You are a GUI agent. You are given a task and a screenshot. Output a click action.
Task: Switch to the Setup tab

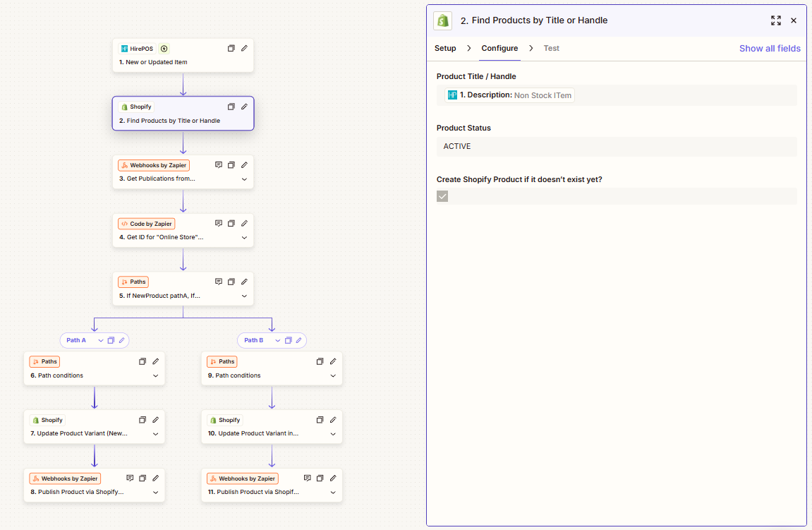(x=445, y=48)
